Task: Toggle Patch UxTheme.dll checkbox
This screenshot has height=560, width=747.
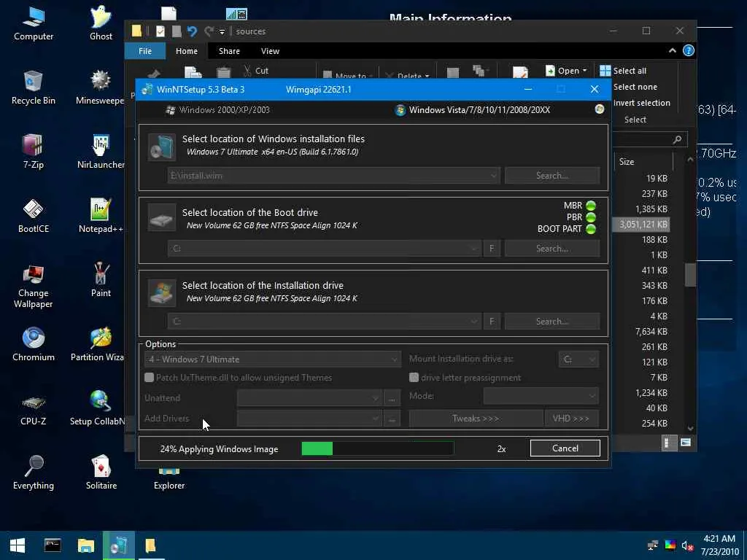Action: click(149, 378)
